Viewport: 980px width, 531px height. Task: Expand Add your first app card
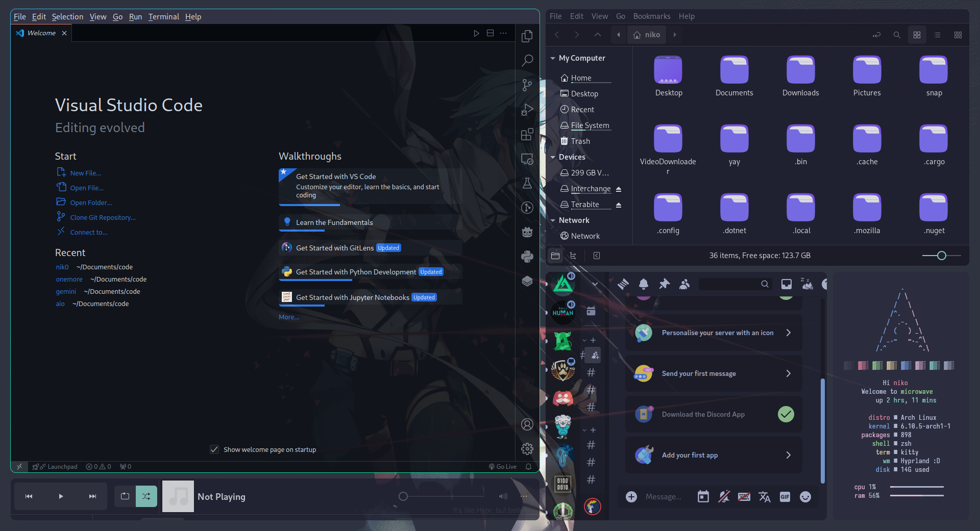point(714,455)
